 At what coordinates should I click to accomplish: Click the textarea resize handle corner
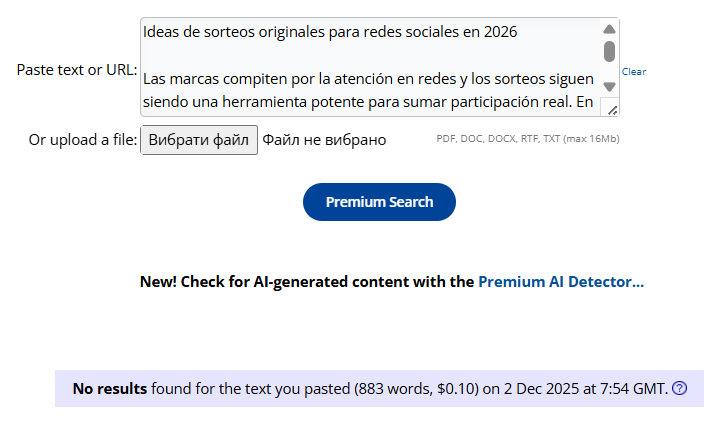click(612, 110)
